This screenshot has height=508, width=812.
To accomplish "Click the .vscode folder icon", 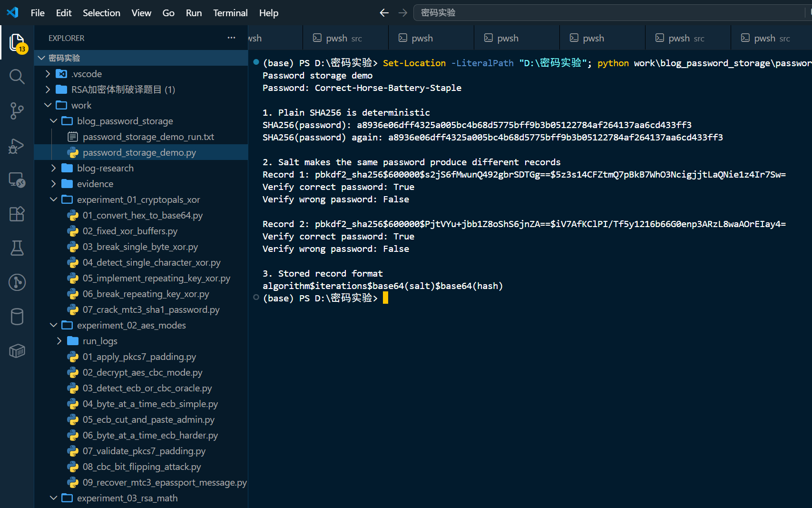I will pos(61,74).
